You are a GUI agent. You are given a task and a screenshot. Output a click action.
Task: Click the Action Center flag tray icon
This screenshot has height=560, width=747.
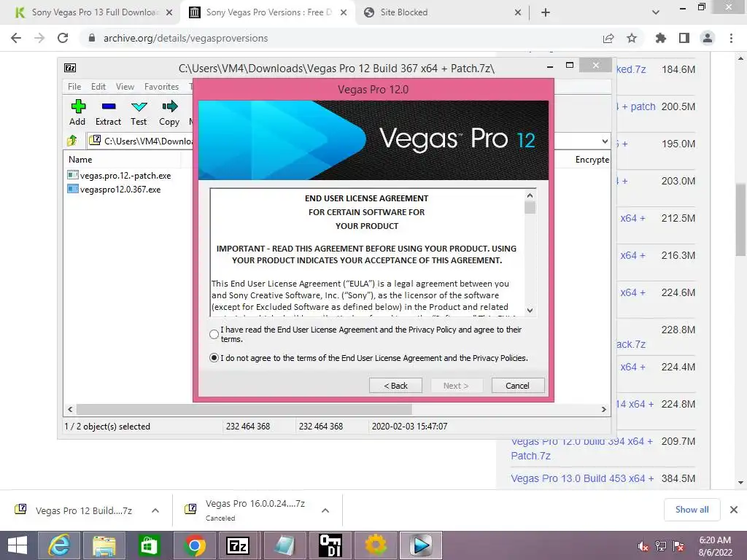pyautogui.click(x=678, y=546)
